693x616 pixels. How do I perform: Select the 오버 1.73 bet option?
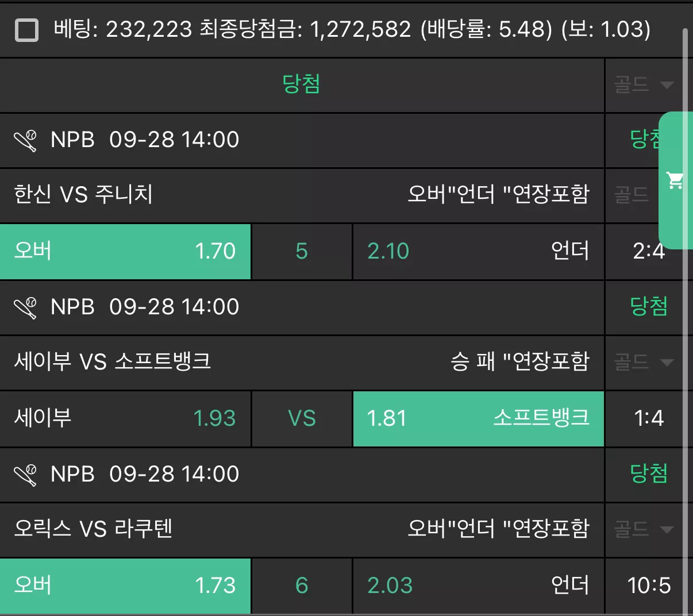tap(125, 586)
